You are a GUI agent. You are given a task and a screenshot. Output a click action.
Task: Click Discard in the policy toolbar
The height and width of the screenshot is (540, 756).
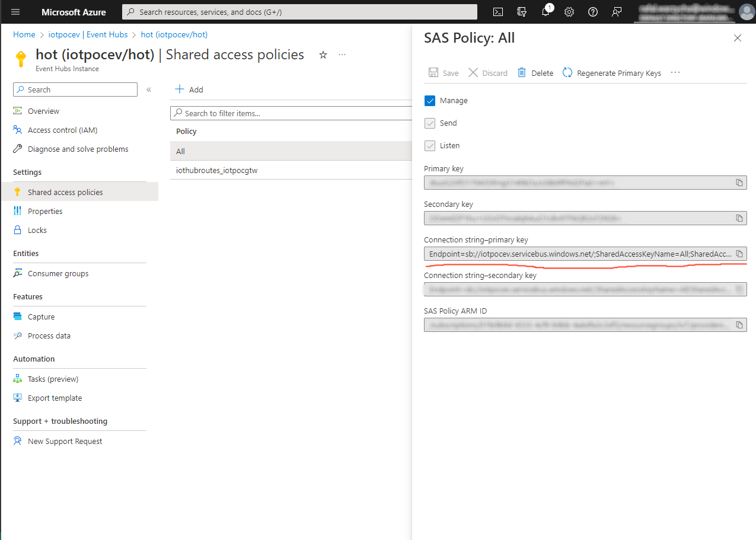click(x=488, y=73)
